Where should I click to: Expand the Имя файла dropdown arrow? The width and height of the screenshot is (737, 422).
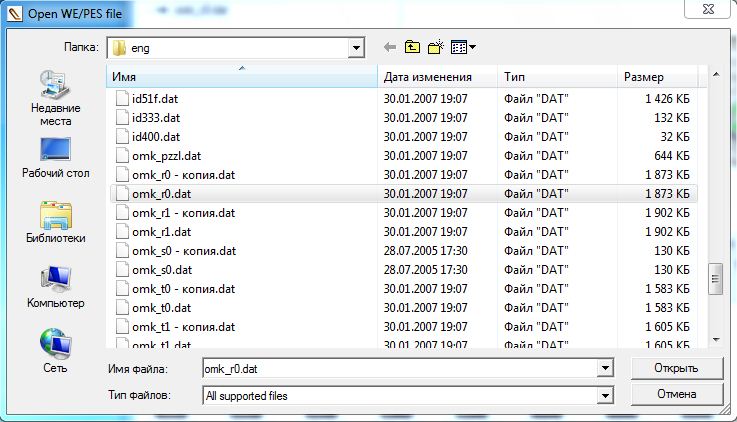point(605,368)
